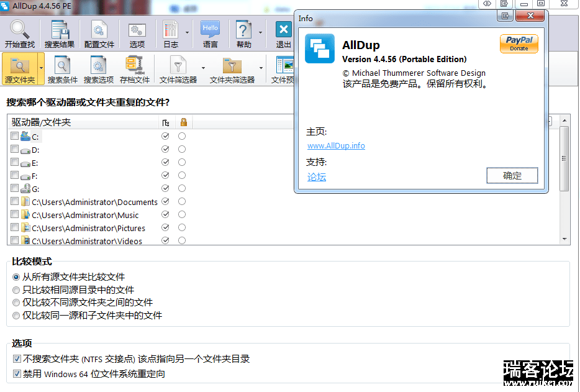This screenshot has height=392, width=580.
Task: Uncheck 禁用 Windows 64 位文件系统重定向
Action: click(17, 373)
